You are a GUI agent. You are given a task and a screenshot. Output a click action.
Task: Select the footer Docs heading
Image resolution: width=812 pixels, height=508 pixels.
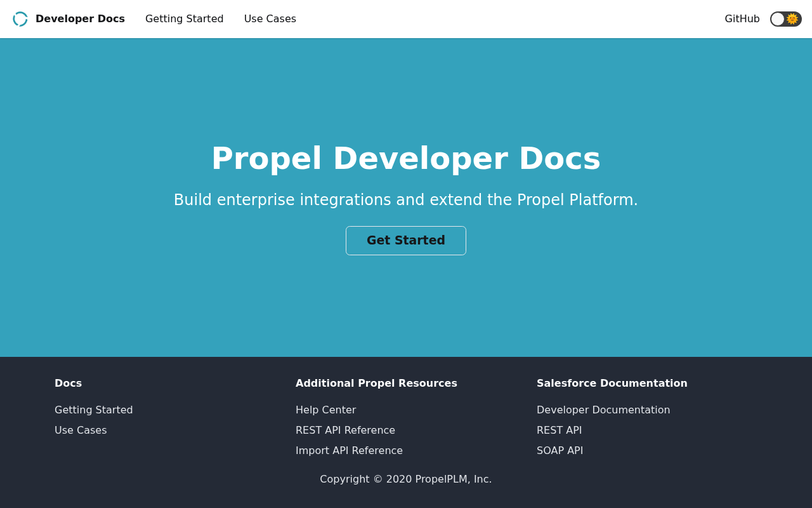pos(69,384)
